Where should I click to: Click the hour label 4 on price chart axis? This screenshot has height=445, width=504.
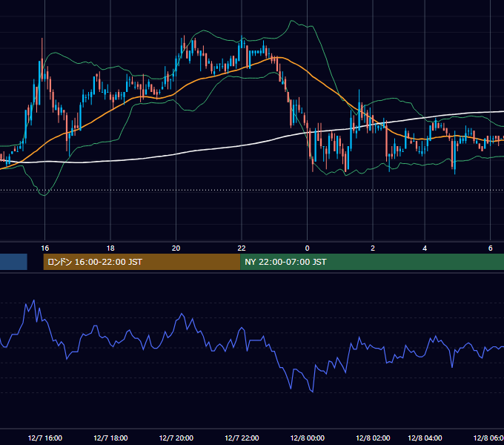click(x=425, y=248)
